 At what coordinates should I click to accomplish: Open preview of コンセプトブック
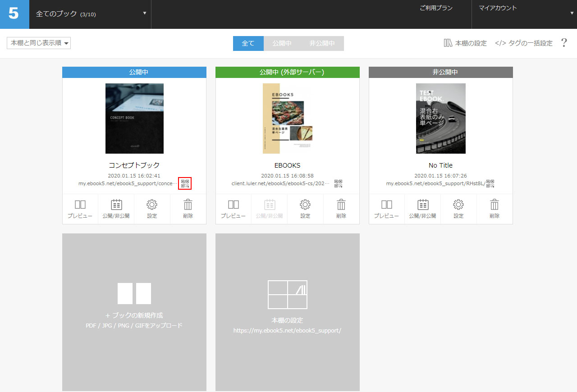80,209
